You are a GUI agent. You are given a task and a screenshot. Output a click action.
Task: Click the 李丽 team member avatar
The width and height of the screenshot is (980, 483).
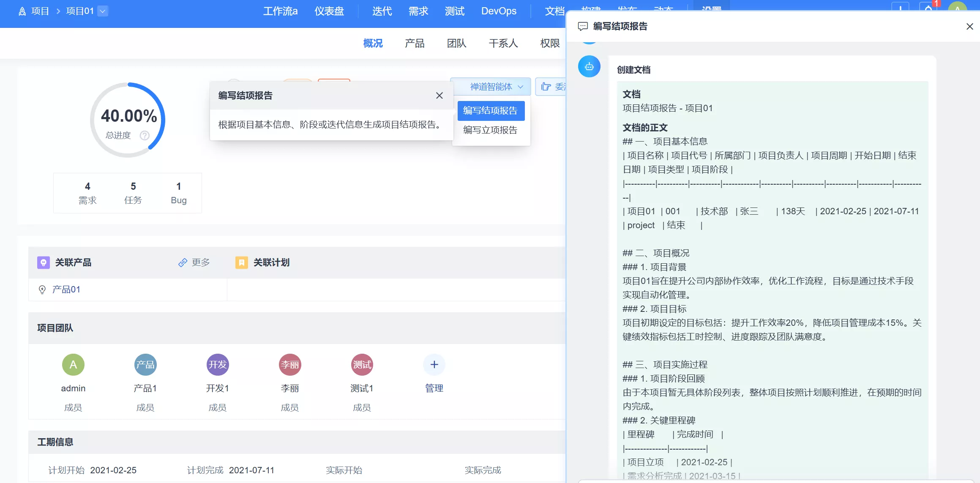pyautogui.click(x=290, y=364)
